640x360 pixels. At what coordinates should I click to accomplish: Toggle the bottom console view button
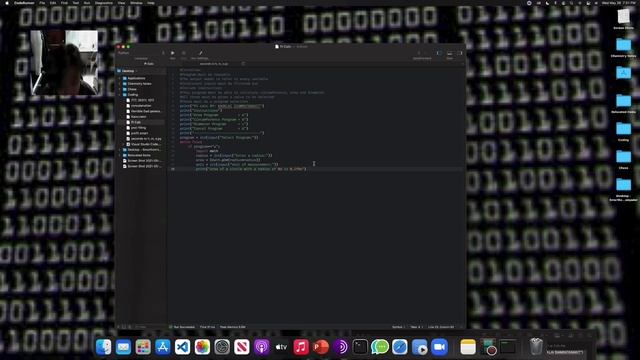click(449, 53)
